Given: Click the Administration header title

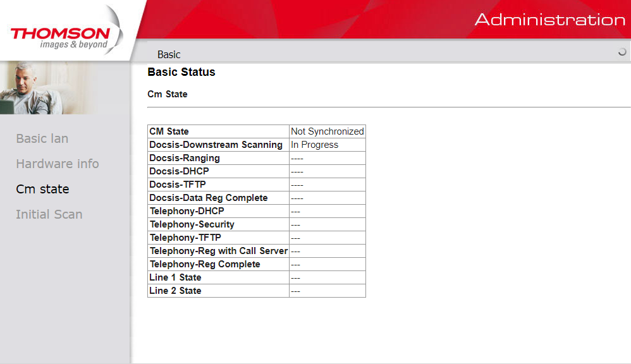Looking at the screenshot, I should coord(549,20).
